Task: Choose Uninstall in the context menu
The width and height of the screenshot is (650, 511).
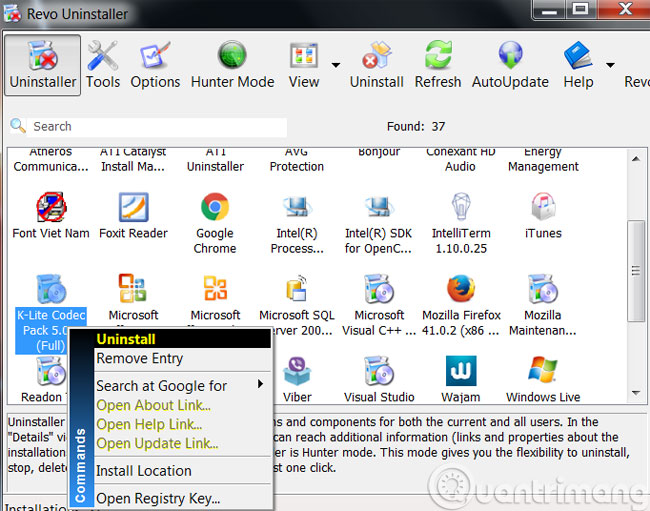Action: pos(182,339)
